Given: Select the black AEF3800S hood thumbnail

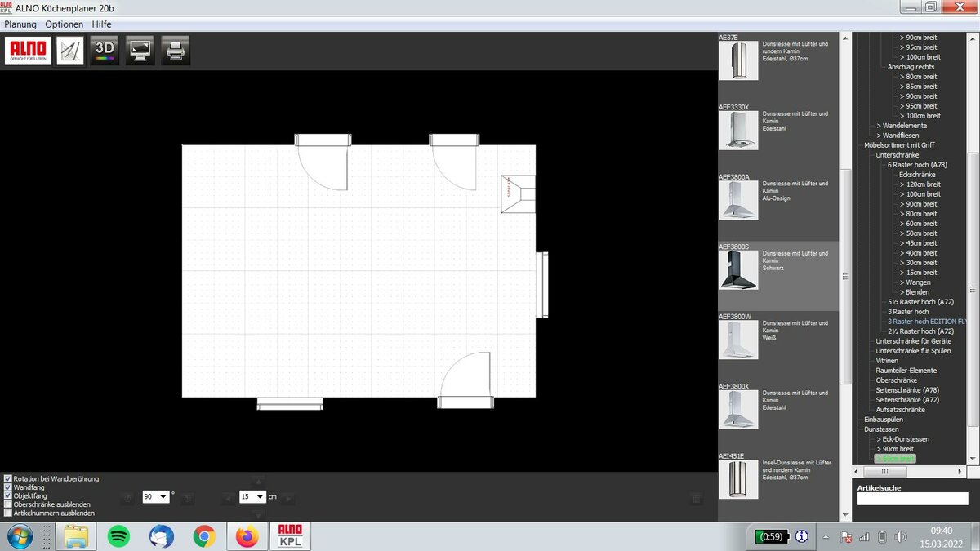Looking at the screenshot, I should [738, 270].
